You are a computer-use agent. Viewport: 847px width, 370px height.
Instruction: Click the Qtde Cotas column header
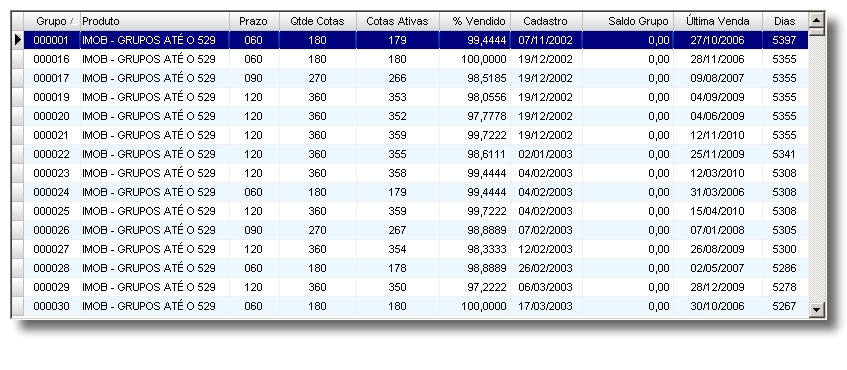[x=318, y=22]
